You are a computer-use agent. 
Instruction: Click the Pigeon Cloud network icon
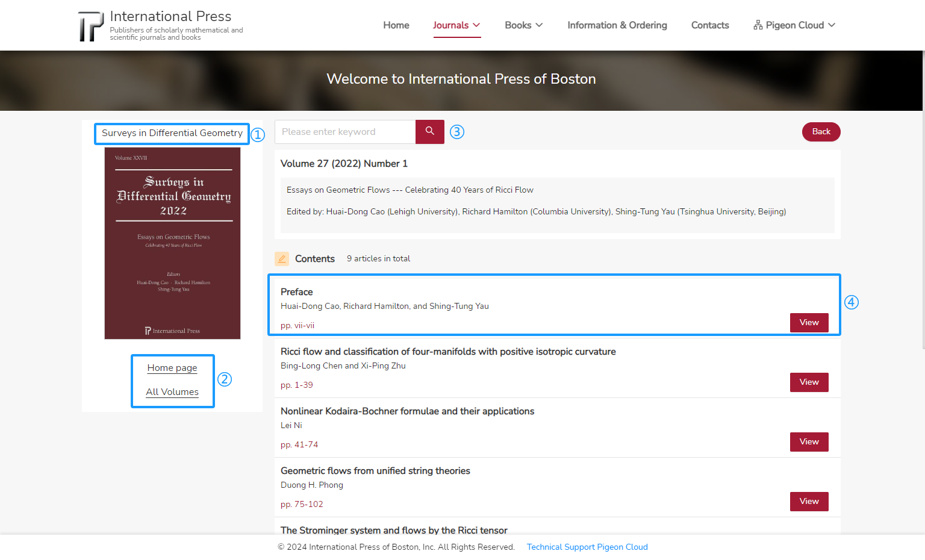click(x=758, y=25)
